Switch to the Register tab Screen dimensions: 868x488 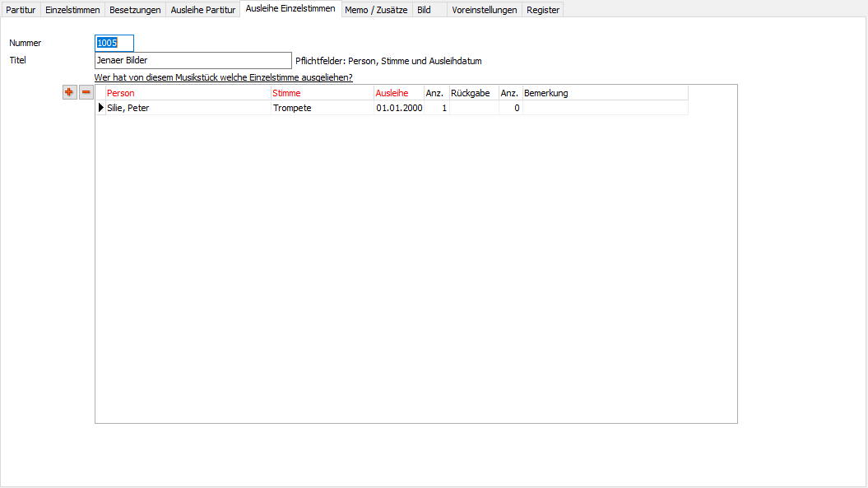click(x=543, y=10)
